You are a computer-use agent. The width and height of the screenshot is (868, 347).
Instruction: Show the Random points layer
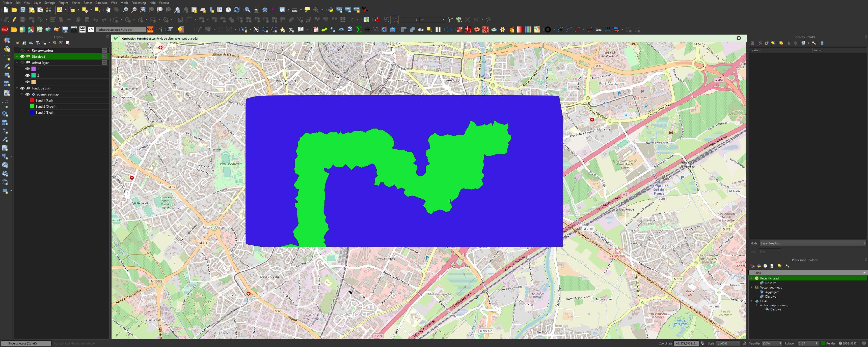[22, 50]
